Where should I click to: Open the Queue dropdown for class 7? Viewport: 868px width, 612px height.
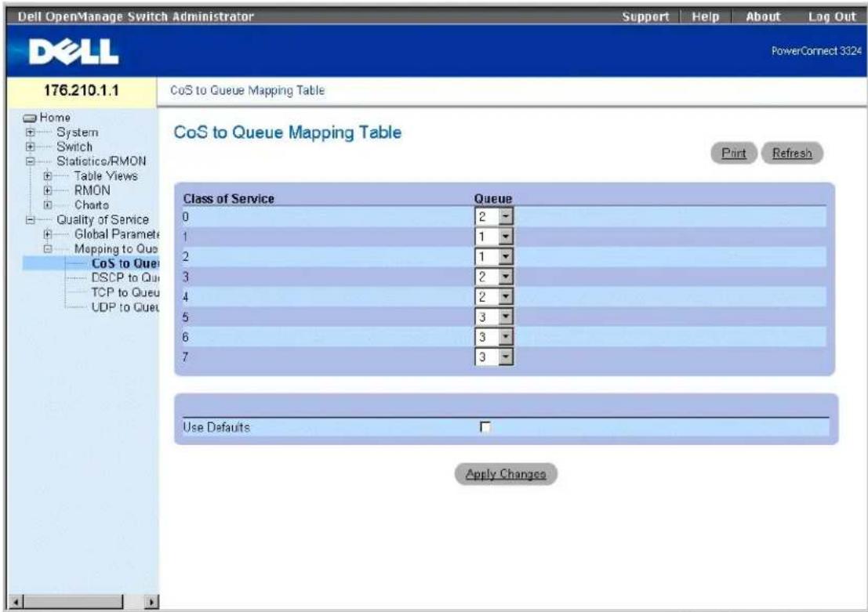click(494, 357)
